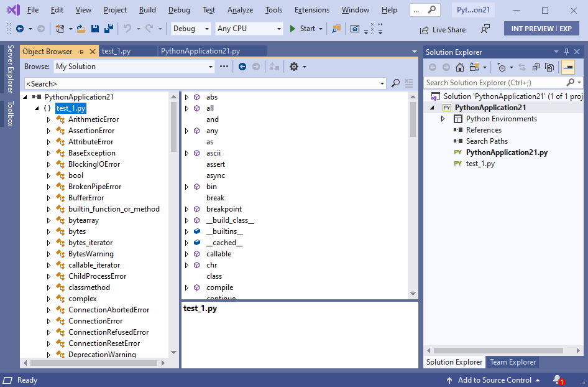Switch to the Team Explorer tab
The width and height of the screenshot is (588, 387).
(513, 362)
